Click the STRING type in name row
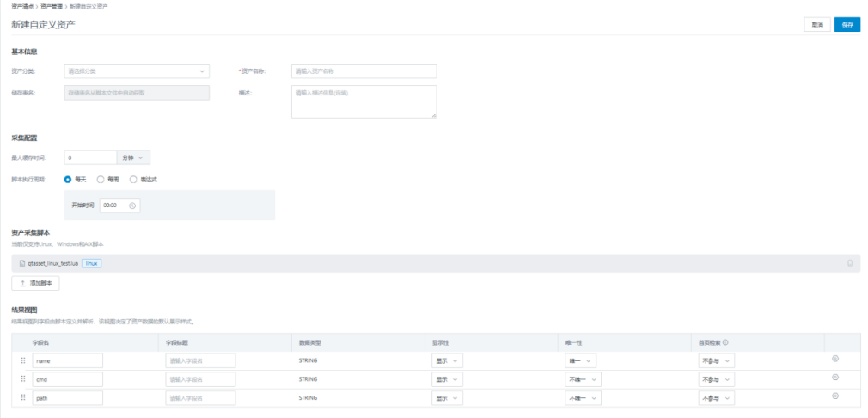The width and height of the screenshot is (868, 418). pyautogui.click(x=308, y=360)
